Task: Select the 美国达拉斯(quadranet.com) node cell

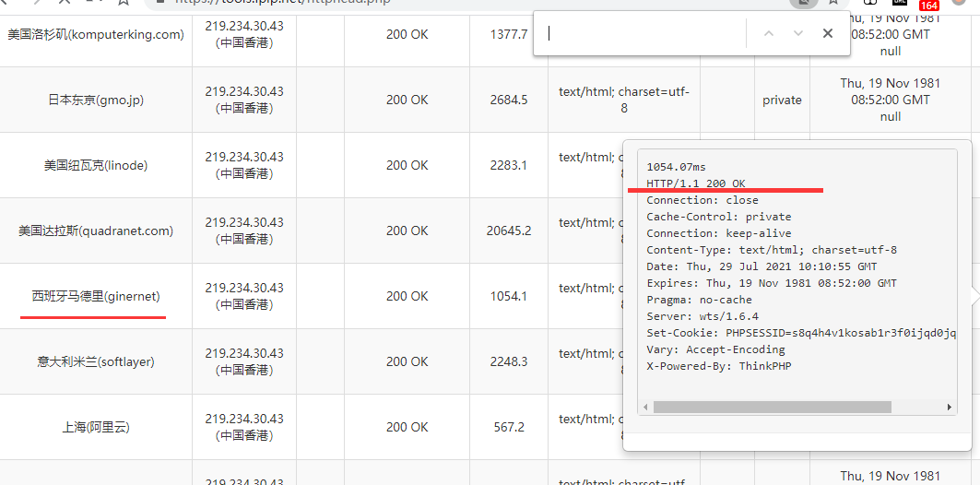Action: (x=96, y=231)
